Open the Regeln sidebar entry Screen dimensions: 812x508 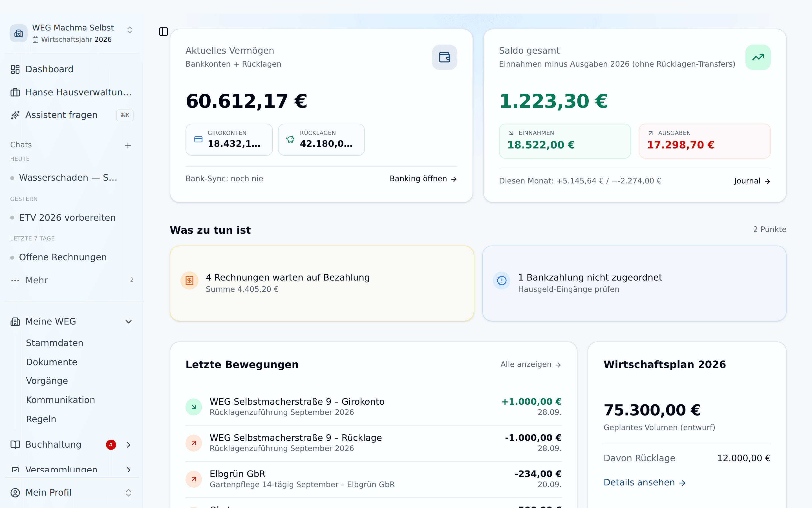click(41, 419)
